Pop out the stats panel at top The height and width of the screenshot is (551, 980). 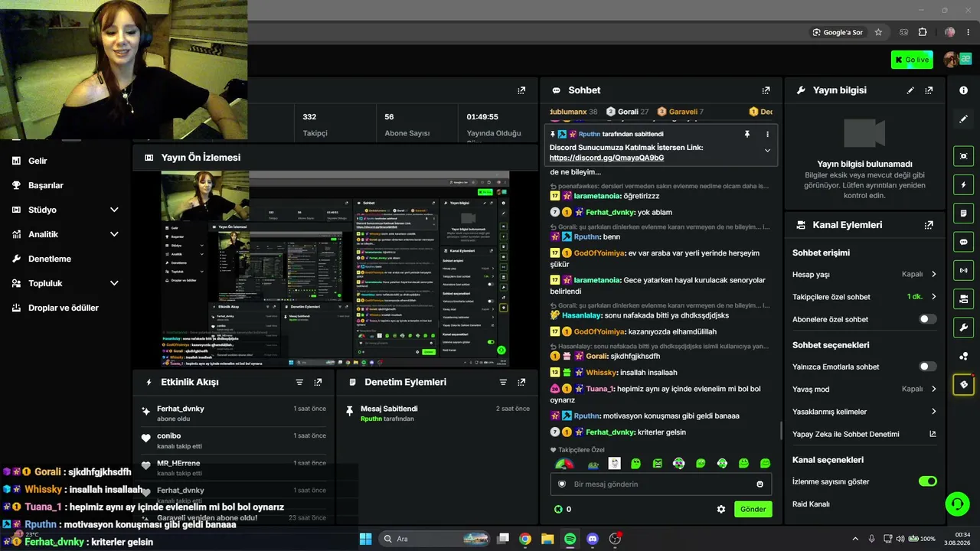pyautogui.click(x=521, y=90)
